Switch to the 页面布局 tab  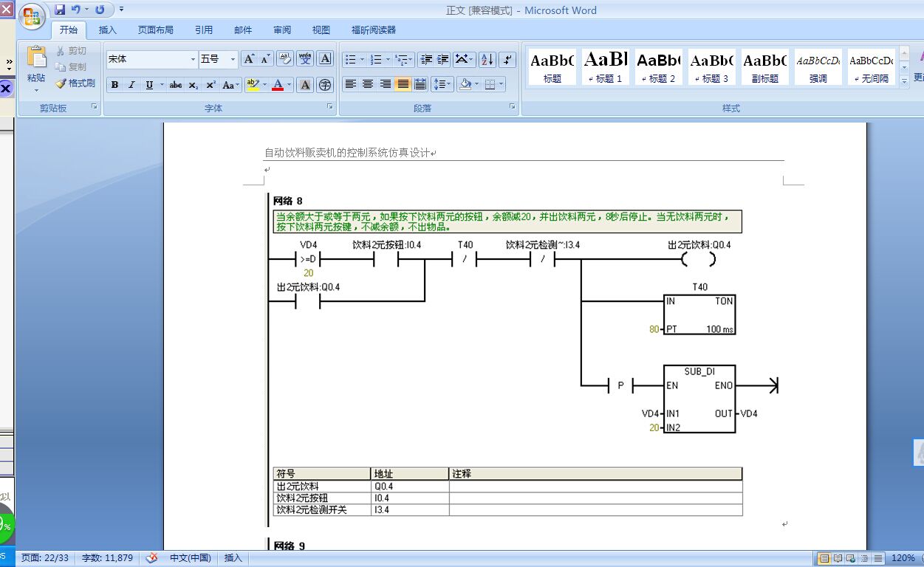[x=156, y=30]
